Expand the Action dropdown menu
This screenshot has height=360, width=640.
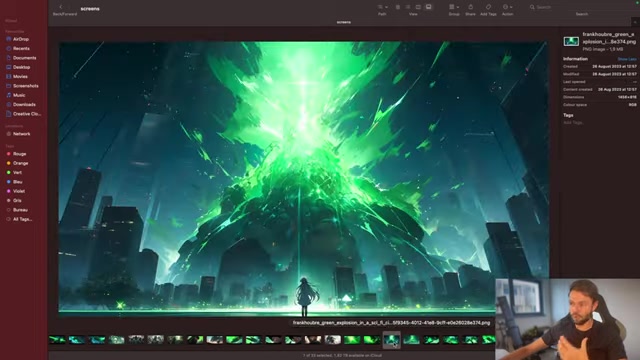[x=507, y=7]
